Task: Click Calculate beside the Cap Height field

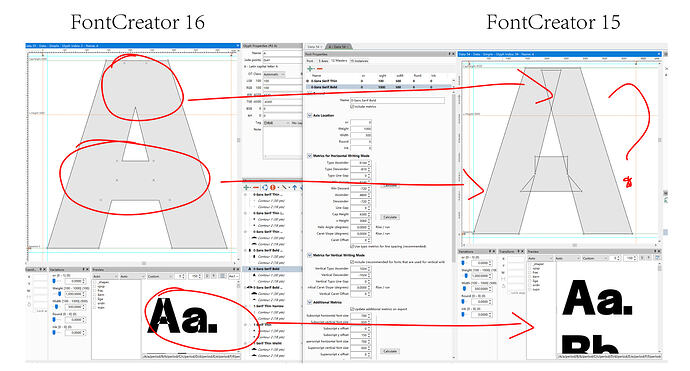Action: [390, 217]
